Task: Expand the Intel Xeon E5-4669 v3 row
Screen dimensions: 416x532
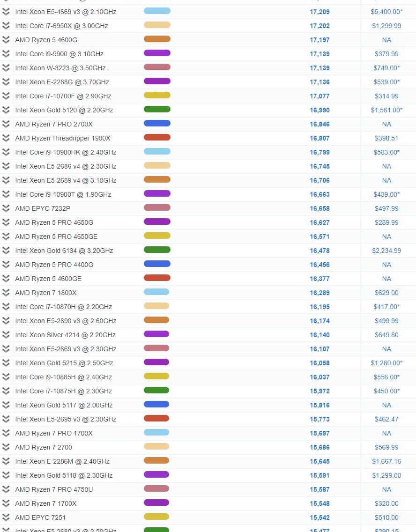Action: click(6, 12)
